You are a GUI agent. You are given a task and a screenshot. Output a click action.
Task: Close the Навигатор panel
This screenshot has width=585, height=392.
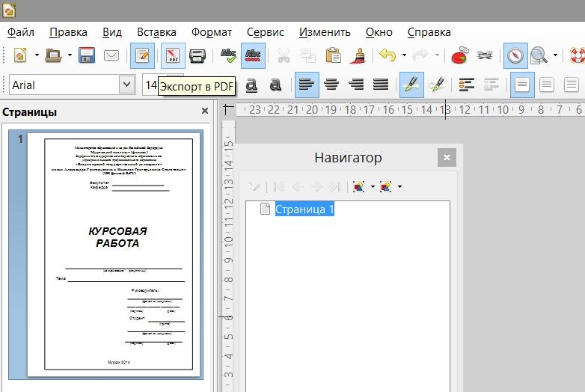[x=447, y=158]
